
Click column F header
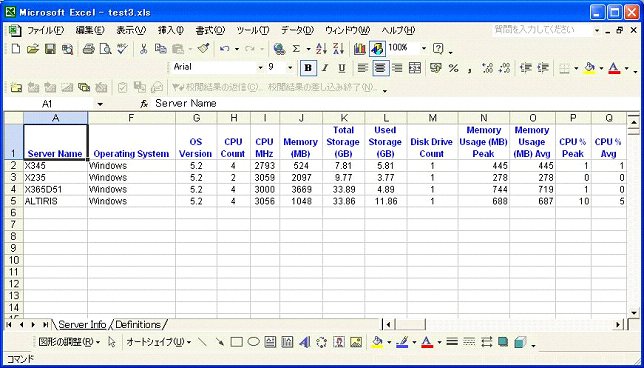[x=131, y=118]
